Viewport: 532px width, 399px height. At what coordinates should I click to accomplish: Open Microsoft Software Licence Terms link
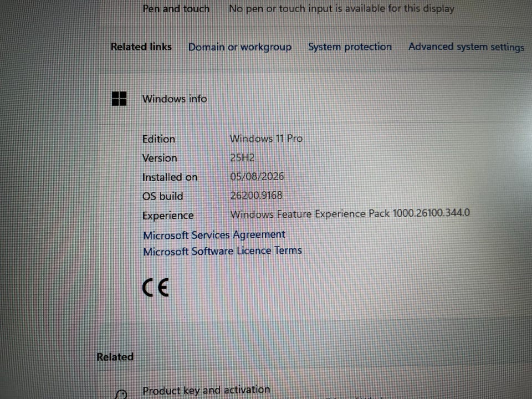222,251
